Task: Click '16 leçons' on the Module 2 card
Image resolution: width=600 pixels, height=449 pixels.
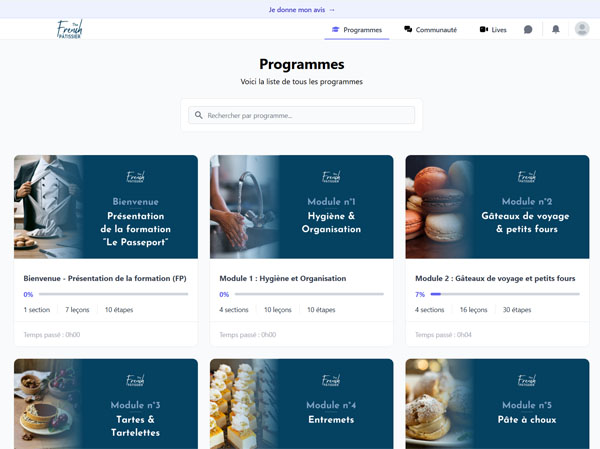Action: [474, 310]
